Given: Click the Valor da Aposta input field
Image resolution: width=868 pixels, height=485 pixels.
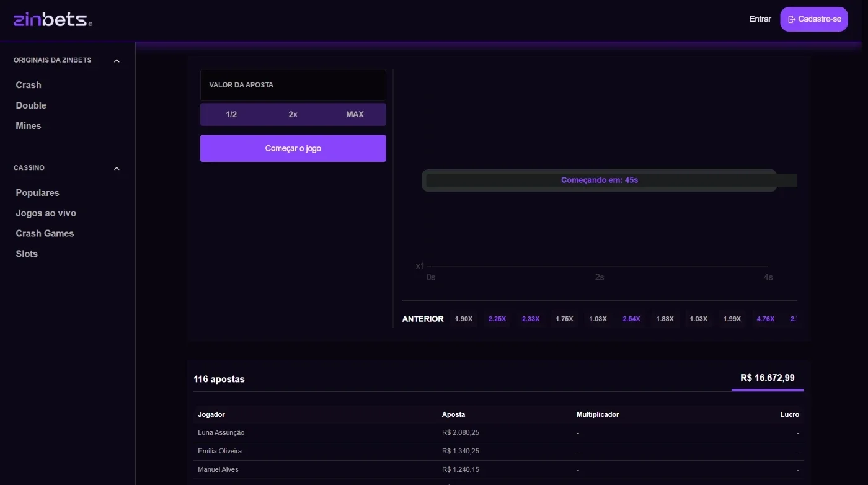Looking at the screenshot, I should [293, 85].
